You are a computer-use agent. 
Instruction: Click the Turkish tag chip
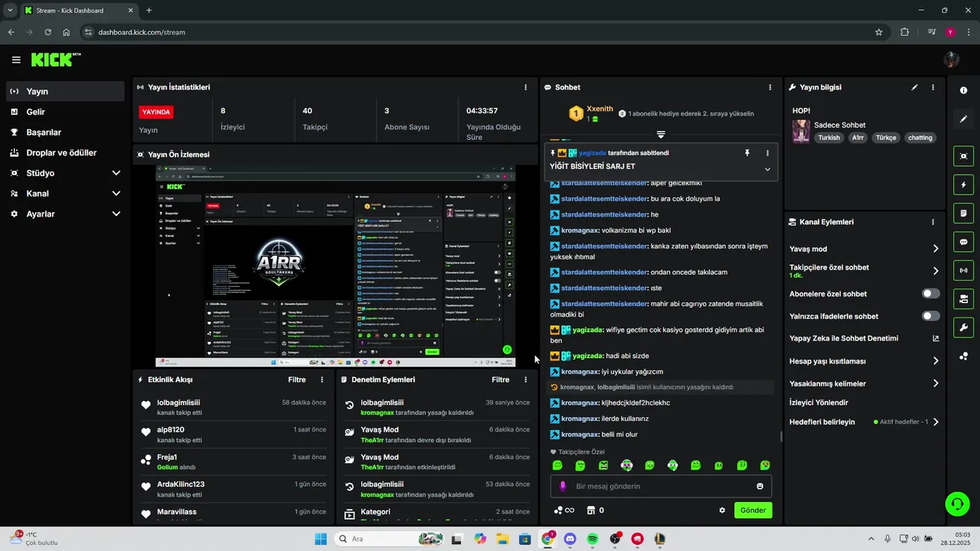tap(828, 138)
